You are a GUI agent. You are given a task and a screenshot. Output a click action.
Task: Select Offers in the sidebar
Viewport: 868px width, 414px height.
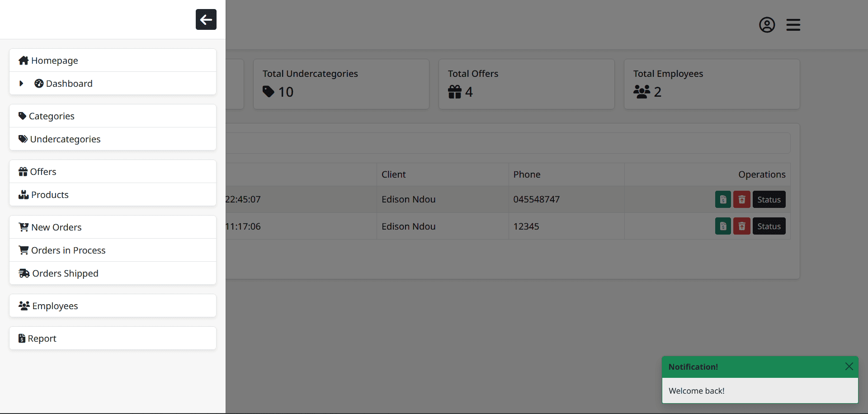43,172
